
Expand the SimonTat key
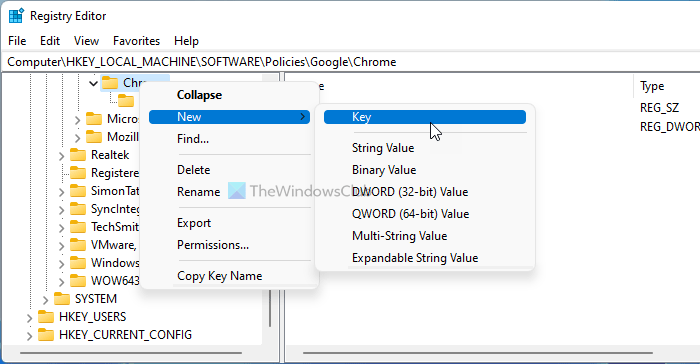(x=62, y=192)
